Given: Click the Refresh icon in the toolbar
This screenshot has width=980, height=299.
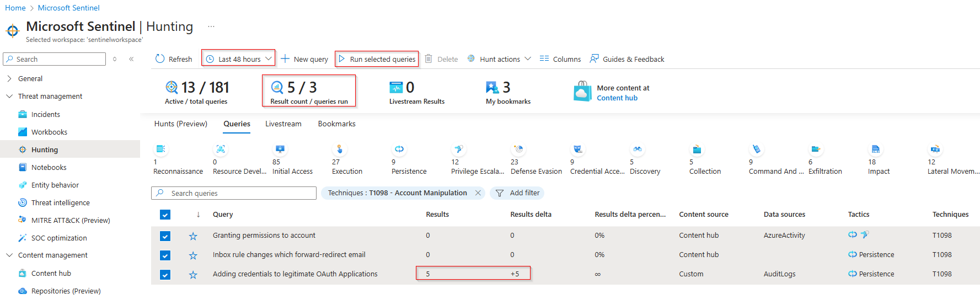Looking at the screenshot, I should (x=160, y=59).
